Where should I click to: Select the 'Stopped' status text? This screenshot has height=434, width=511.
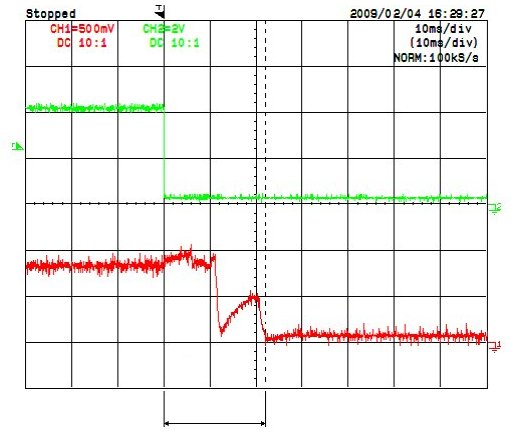pos(51,14)
